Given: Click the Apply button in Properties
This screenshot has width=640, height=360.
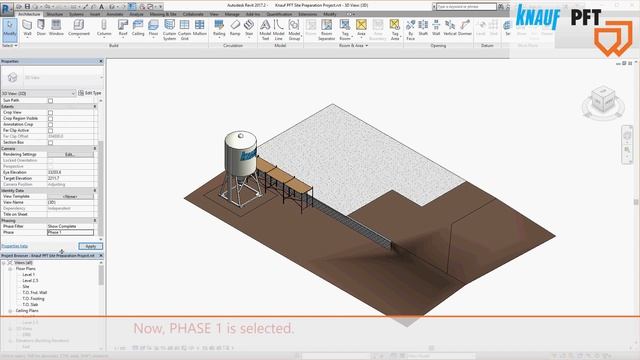Looking at the screenshot, I should point(91,247).
